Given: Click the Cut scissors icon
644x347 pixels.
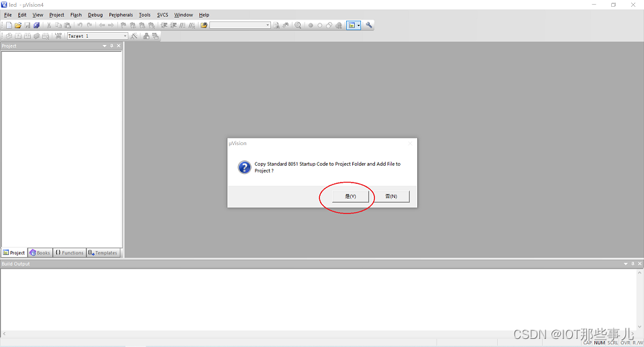Looking at the screenshot, I should click(49, 25).
